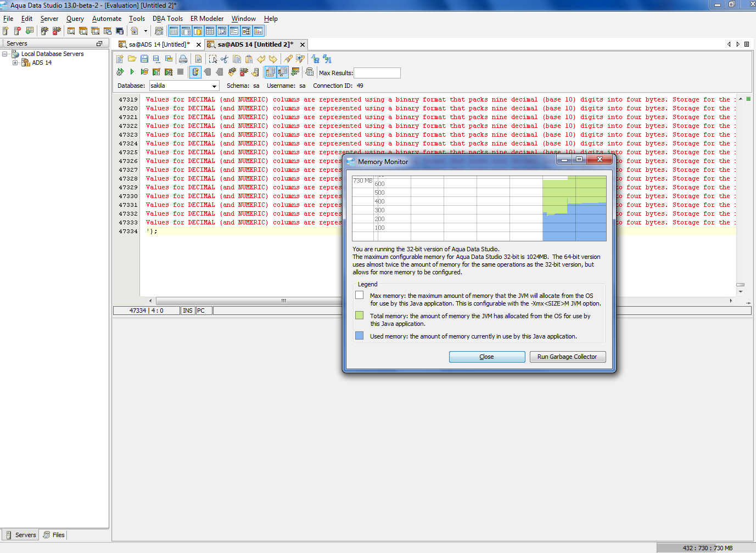The width and height of the screenshot is (756, 553).
Task: Click the Paste clipboard icon
Action: pyautogui.click(x=249, y=59)
